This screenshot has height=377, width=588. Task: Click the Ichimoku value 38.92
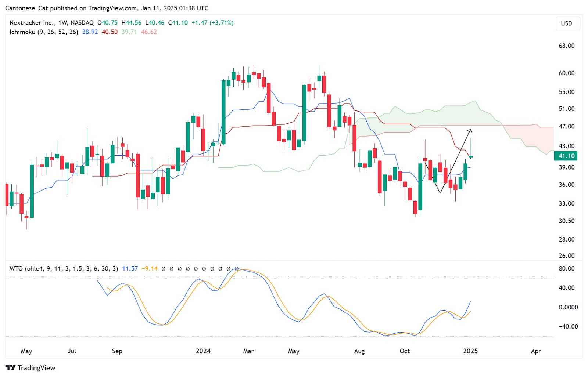pyautogui.click(x=90, y=32)
